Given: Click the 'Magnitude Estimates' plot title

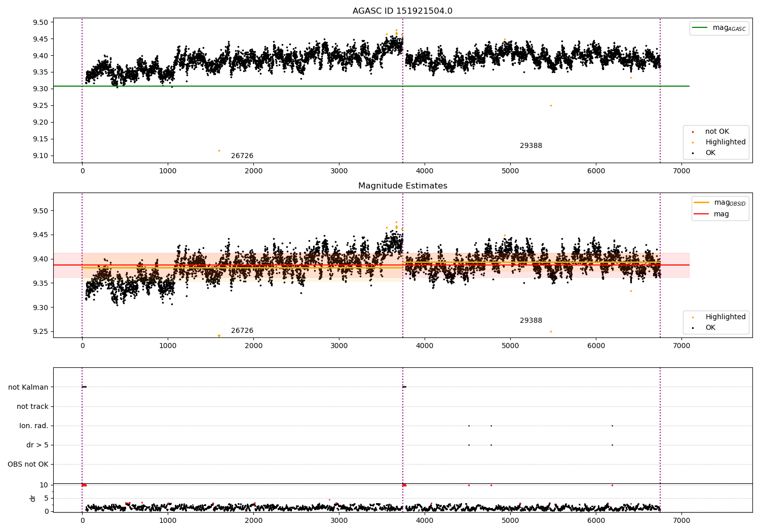Looking at the screenshot, I should pos(402,186).
